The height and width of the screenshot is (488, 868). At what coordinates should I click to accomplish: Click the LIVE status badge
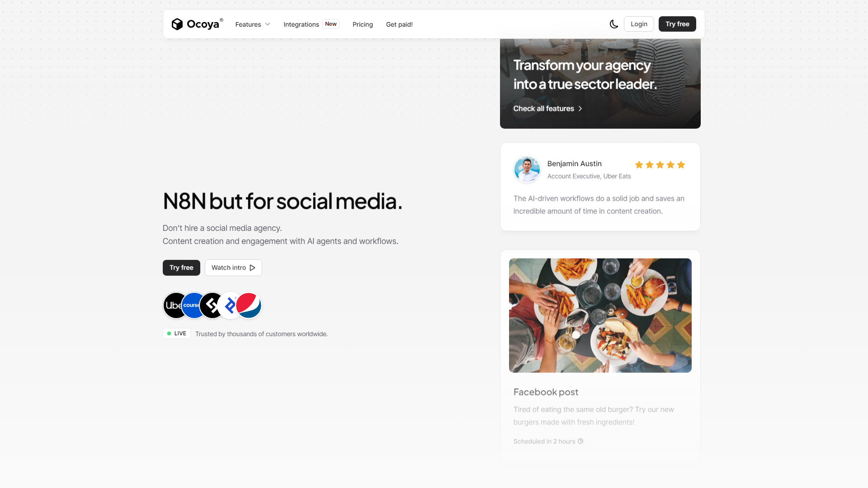[x=176, y=333]
